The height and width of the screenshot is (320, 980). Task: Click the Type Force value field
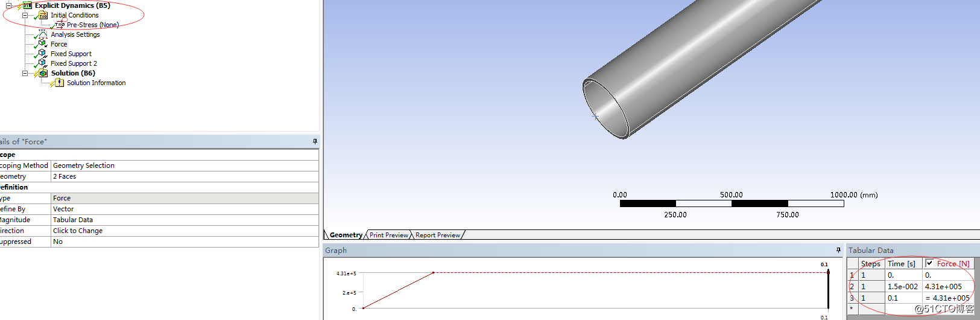click(x=185, y=198)
